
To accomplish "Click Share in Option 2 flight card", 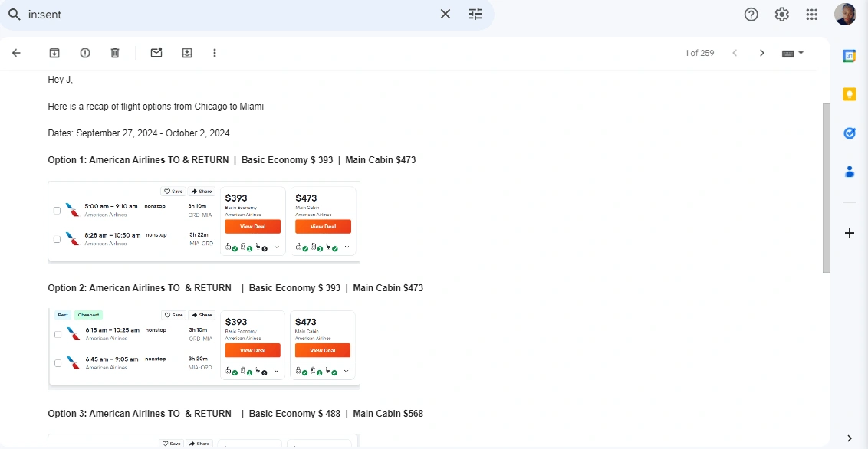I will pos(202,315).
